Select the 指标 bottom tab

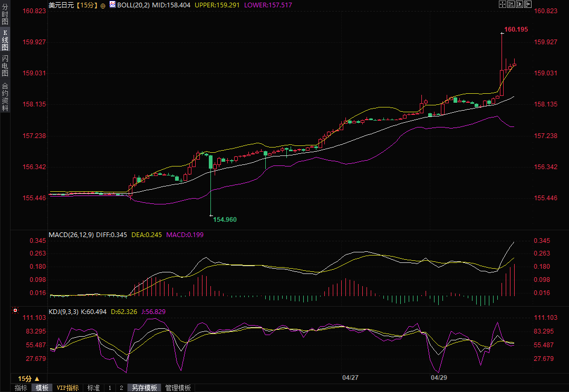click(21, 388)
